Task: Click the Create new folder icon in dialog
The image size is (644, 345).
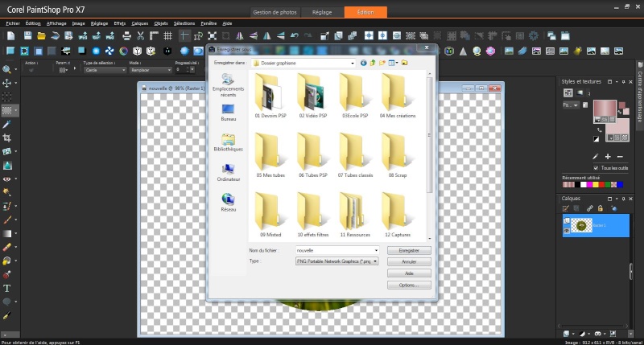Action: (x=382, y=63)
